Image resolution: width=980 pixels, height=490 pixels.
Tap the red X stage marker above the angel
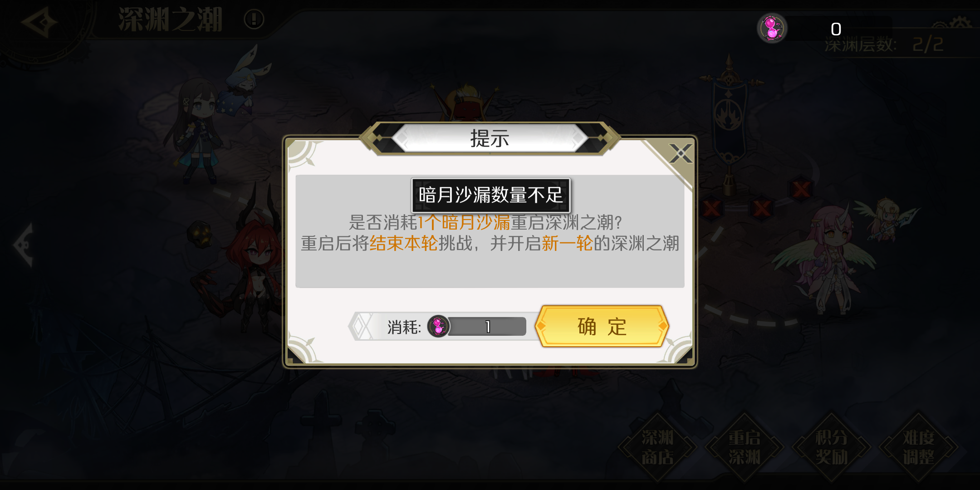(x=801, y=189)
